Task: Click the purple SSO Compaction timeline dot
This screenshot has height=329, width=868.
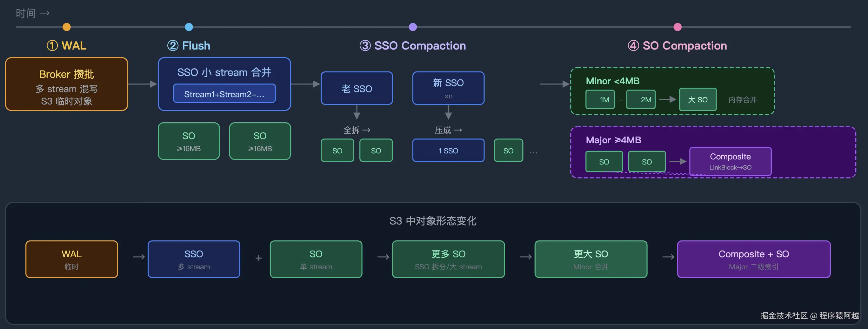Action: (413, 27)
